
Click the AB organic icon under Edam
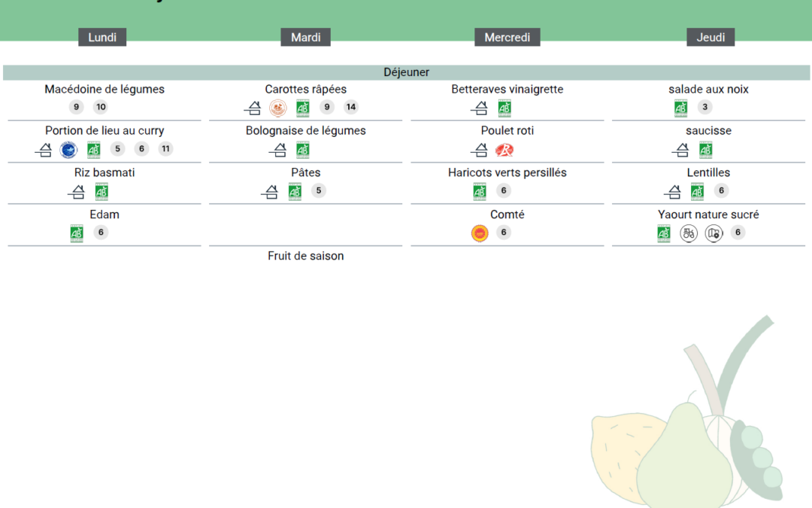77,233
